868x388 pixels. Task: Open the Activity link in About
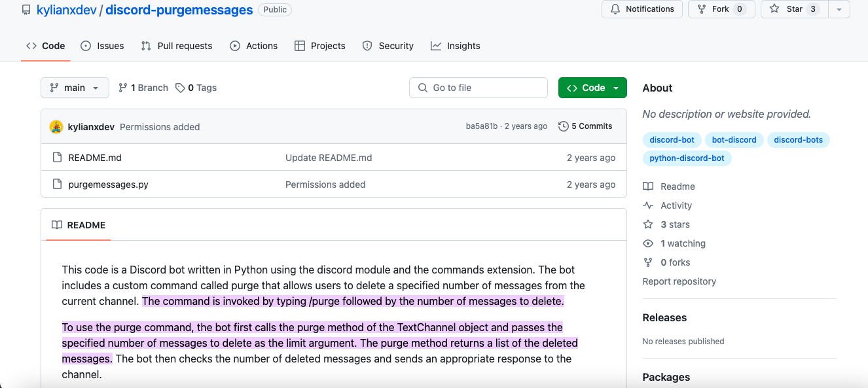pyautogui.click(x=668, y=205)
